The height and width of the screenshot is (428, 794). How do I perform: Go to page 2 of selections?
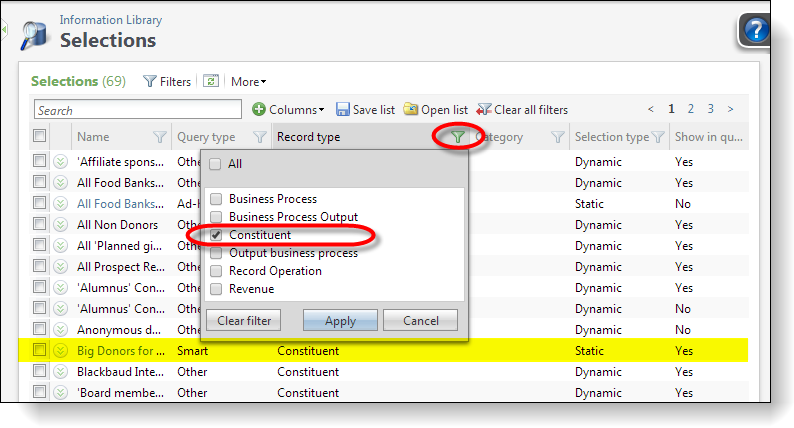pos(691,109)
